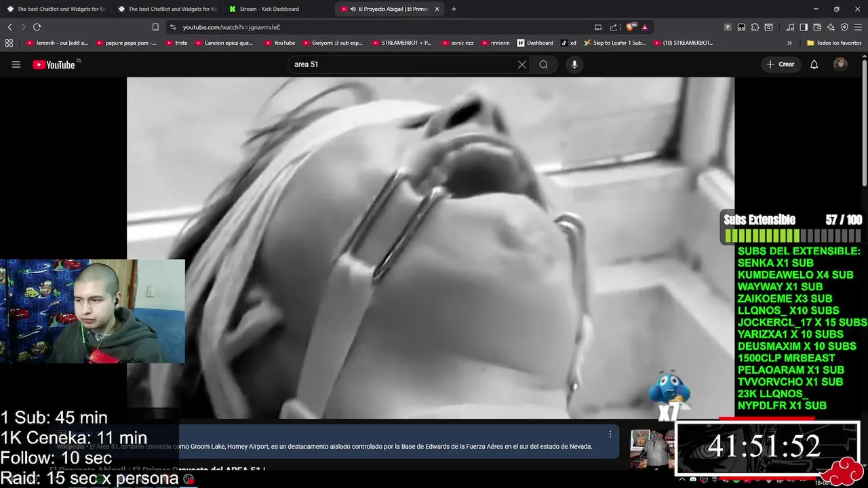Open Brave Rewards triangle icon
Screen dimensions: 868x488
point(644,27)
